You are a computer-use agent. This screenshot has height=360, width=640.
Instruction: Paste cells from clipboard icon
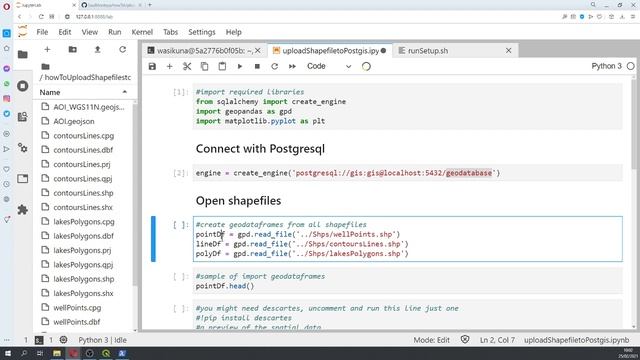tap(222, 66)
